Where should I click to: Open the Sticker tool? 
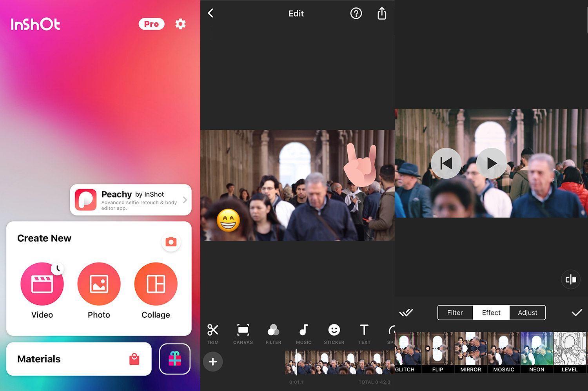334,334
